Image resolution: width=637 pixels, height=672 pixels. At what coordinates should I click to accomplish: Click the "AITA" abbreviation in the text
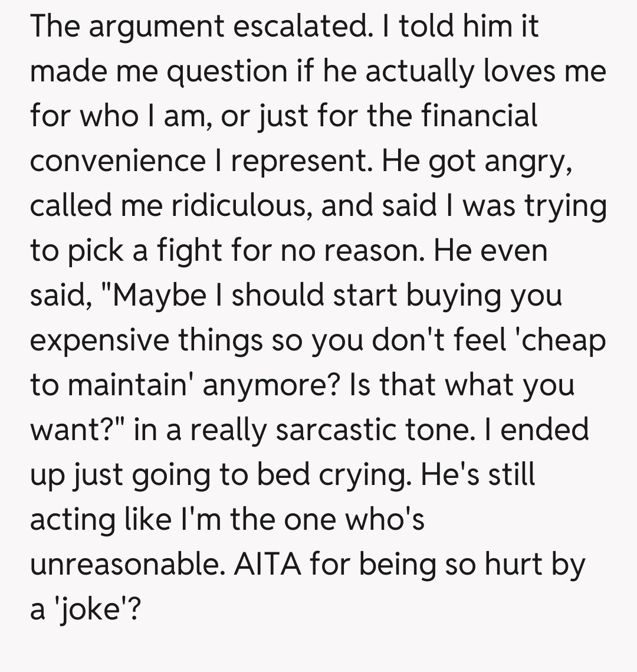[x=268, y=564]
